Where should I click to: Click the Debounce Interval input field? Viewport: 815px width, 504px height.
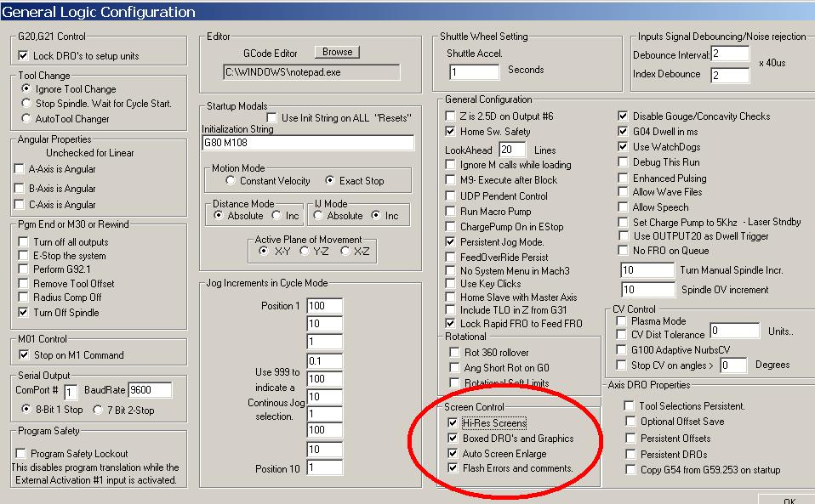[x=730, y=54]
